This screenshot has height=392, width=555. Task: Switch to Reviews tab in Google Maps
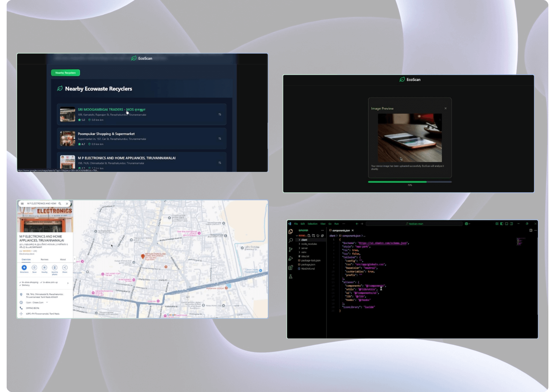[44, 259]
